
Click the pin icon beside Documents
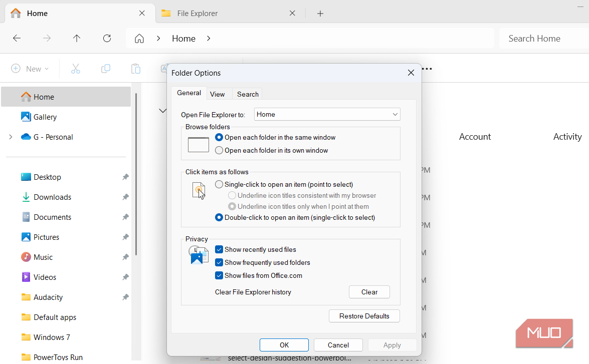(x=125, y=217)
